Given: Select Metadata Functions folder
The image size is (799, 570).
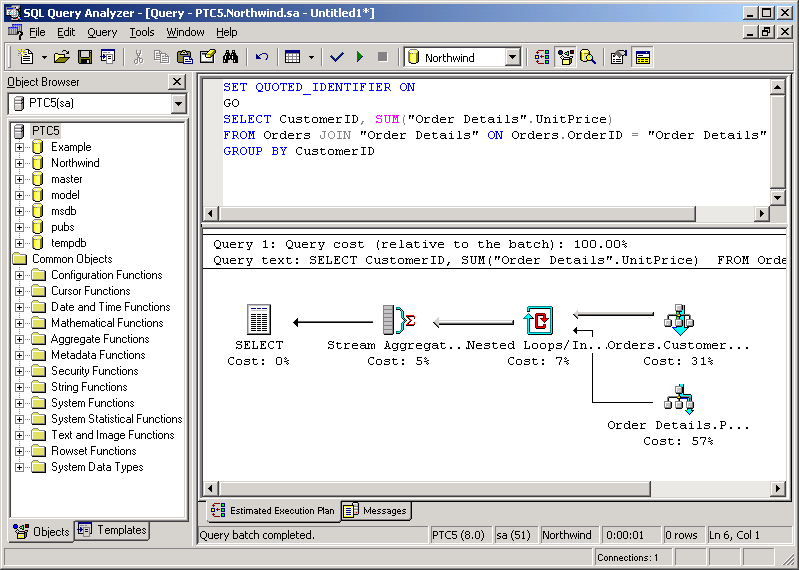Looking at the screenshot, I should [98, 355].
